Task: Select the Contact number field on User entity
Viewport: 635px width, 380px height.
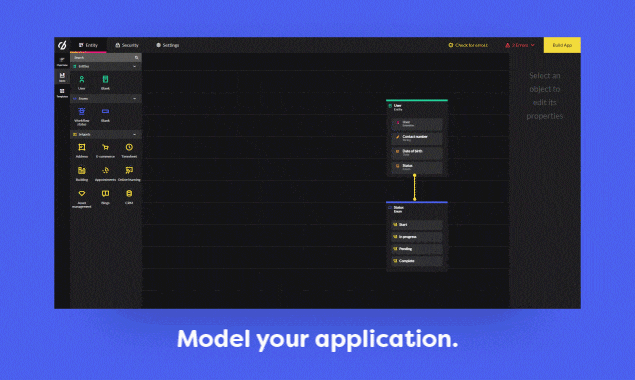Action: click(x=417, y=138)
